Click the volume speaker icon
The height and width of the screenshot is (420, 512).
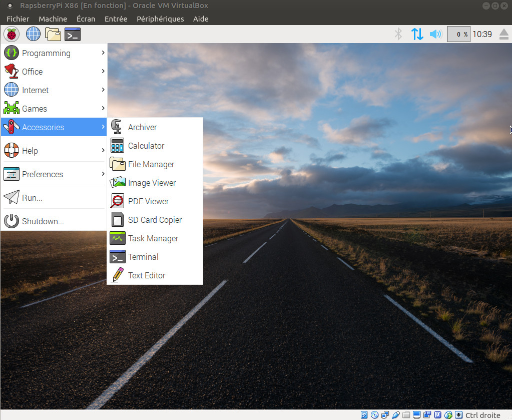tap(435, 34)
